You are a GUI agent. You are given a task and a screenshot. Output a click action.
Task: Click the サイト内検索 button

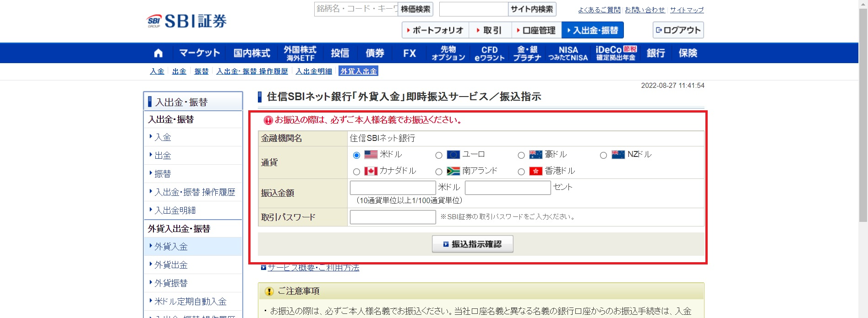(x=532, y=9)
